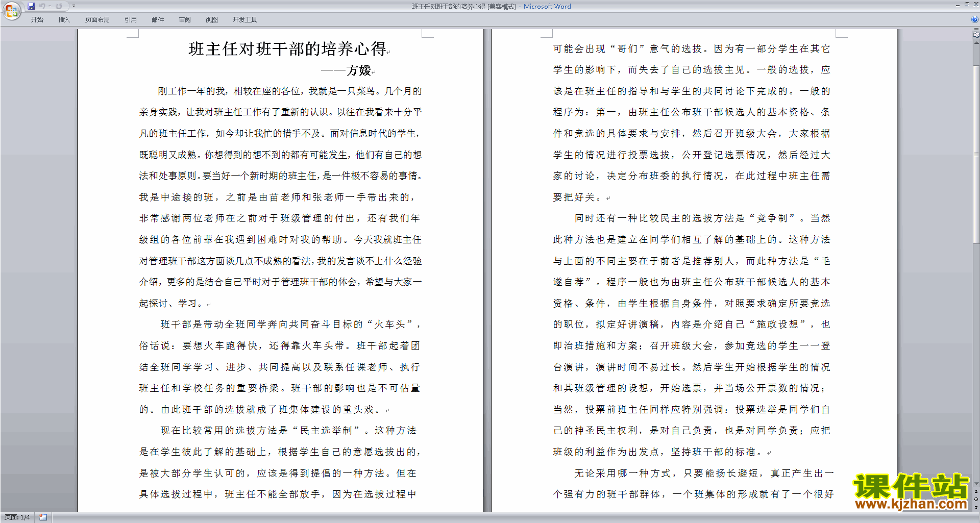Restore down the Word window
Viewport: 980px width, 523px height.
point(967,4)
